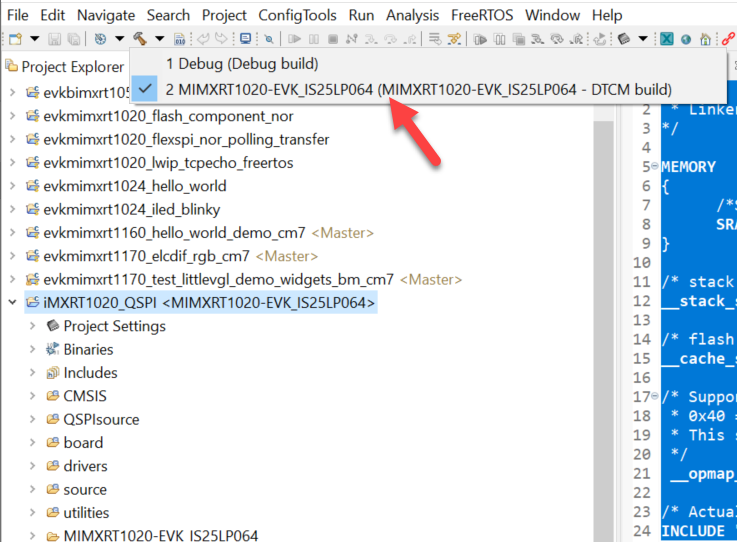
Task: Select evkmimxrt1020_lwip_tcpecho_freertos project
Action: [x=168, y=163]
